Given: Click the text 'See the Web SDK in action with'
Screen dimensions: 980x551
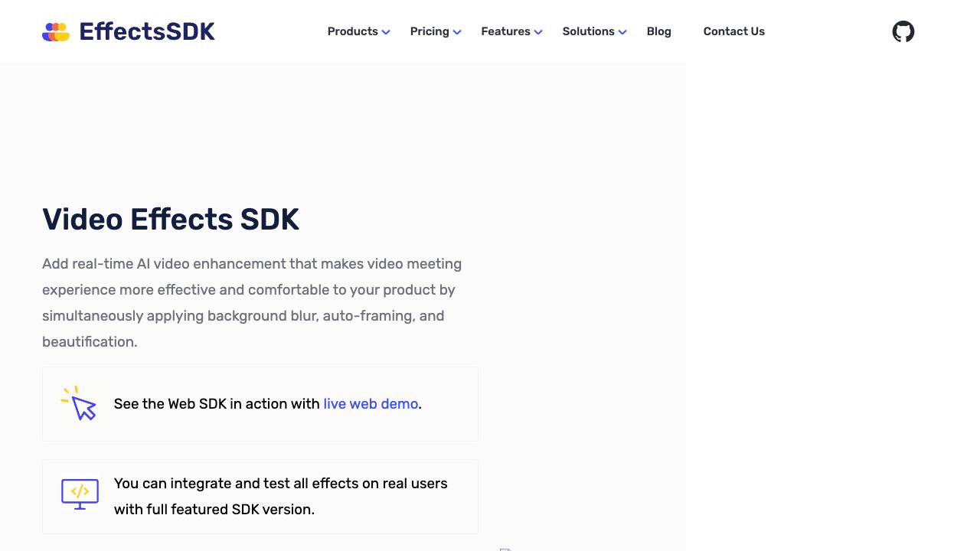Looking at the screenshot, I should [x=217, y=403].
